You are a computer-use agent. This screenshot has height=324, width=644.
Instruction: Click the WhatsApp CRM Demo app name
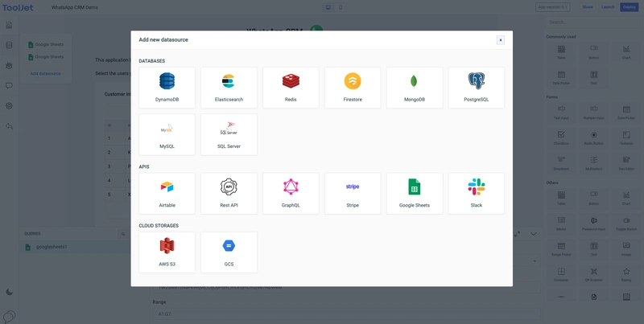[x=75, y=7]
